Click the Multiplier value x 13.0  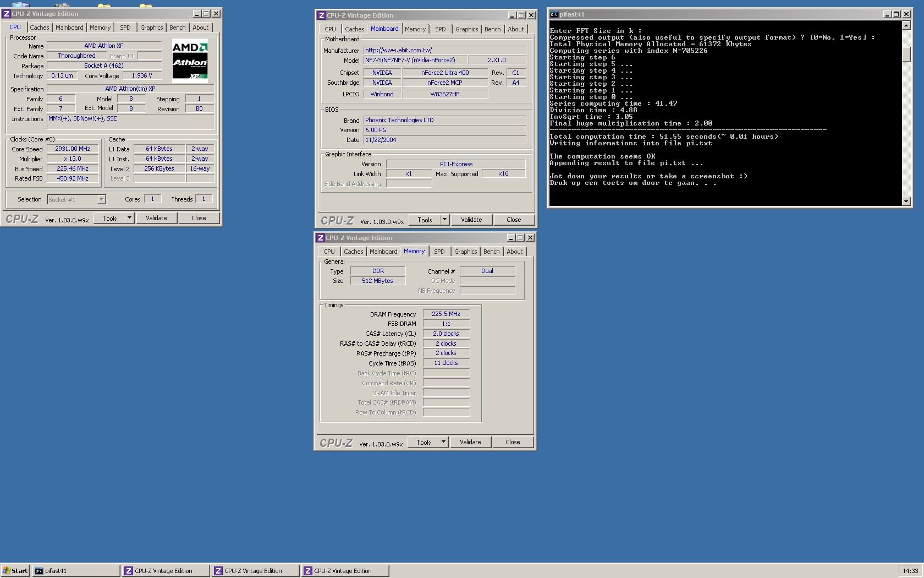73,159
